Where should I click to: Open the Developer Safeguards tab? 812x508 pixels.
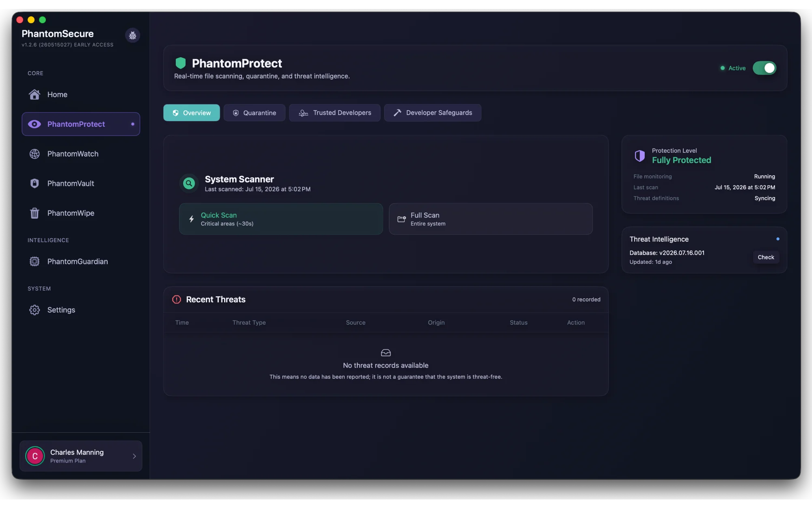tap(433, 113)
